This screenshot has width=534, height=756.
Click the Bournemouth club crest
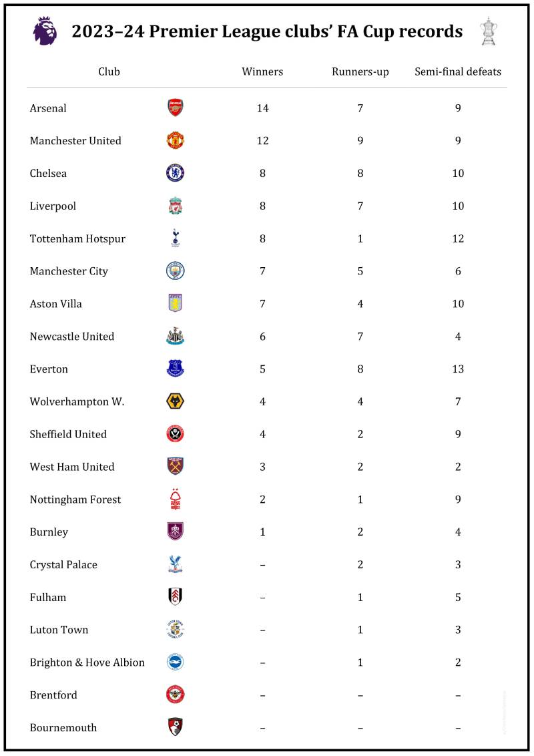pyautogui.click(x=175, y=727)
